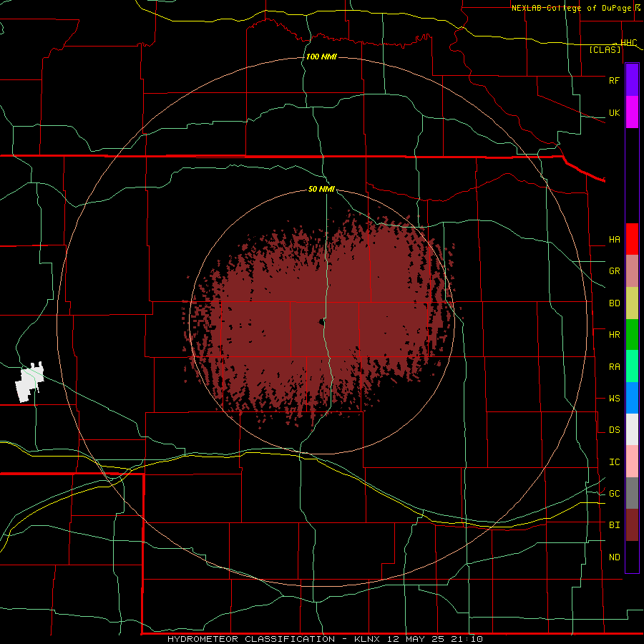Click the IC light pink legend swatch

pos(632,462)
